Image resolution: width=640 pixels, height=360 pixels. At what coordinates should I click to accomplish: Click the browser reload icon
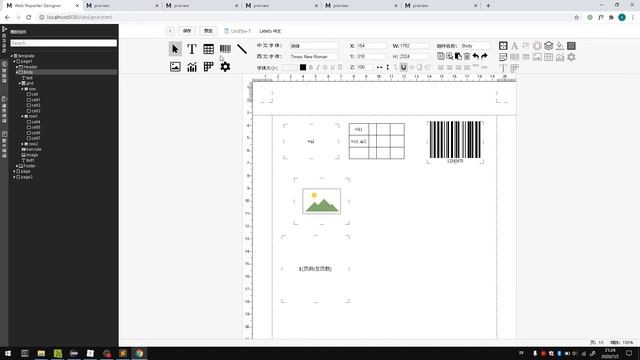click(x=29, y=17)
